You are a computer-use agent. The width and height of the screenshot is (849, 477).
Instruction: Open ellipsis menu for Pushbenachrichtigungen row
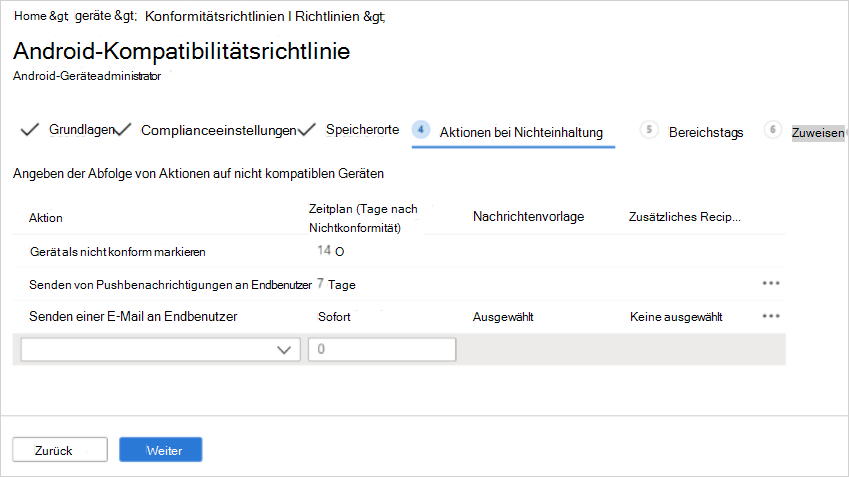pos(770,283)
